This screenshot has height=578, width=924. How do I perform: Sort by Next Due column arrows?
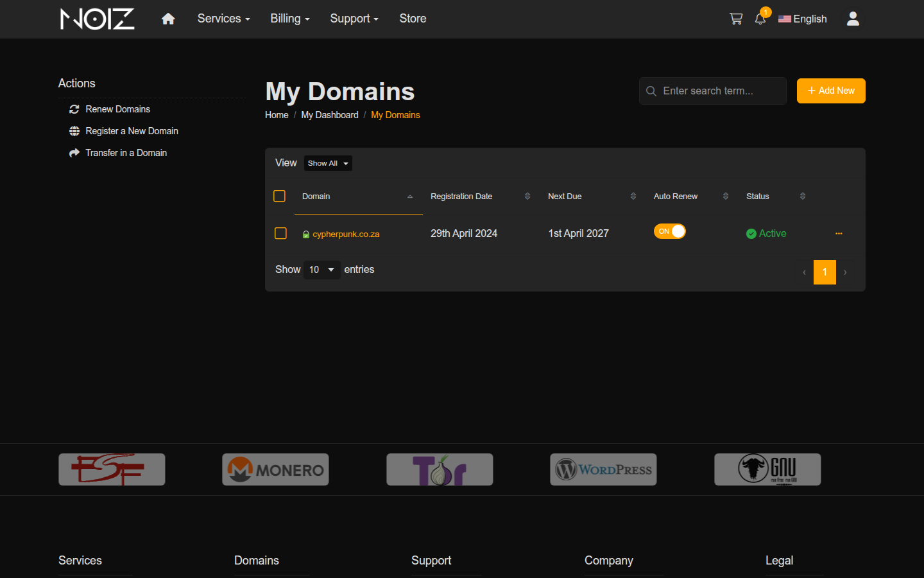coord(633,197)
